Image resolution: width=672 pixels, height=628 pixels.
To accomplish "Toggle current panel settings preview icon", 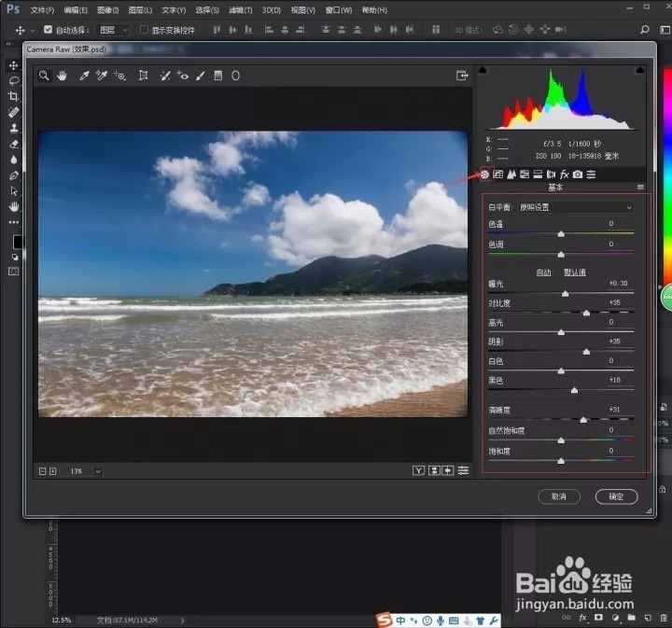I will pyautogui.click(x=463, y=471).
